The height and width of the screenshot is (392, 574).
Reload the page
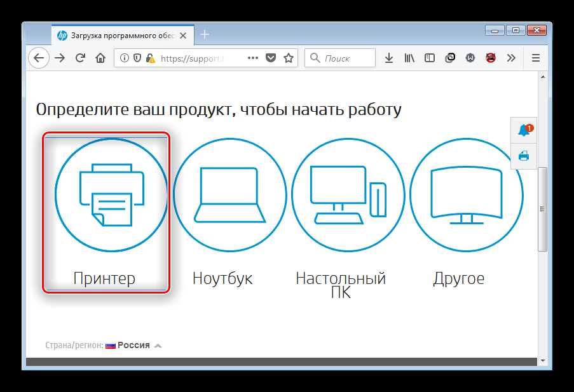(x=80, y=58)
